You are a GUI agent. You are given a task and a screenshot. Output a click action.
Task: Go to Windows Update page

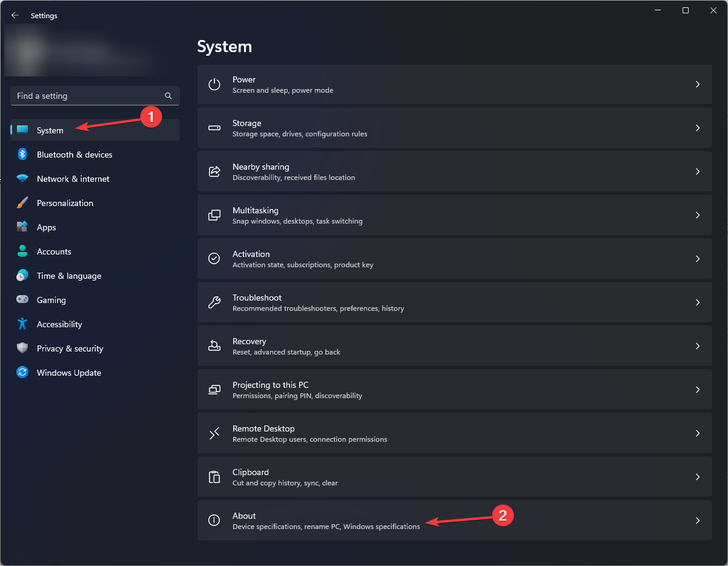pos(95,373)
